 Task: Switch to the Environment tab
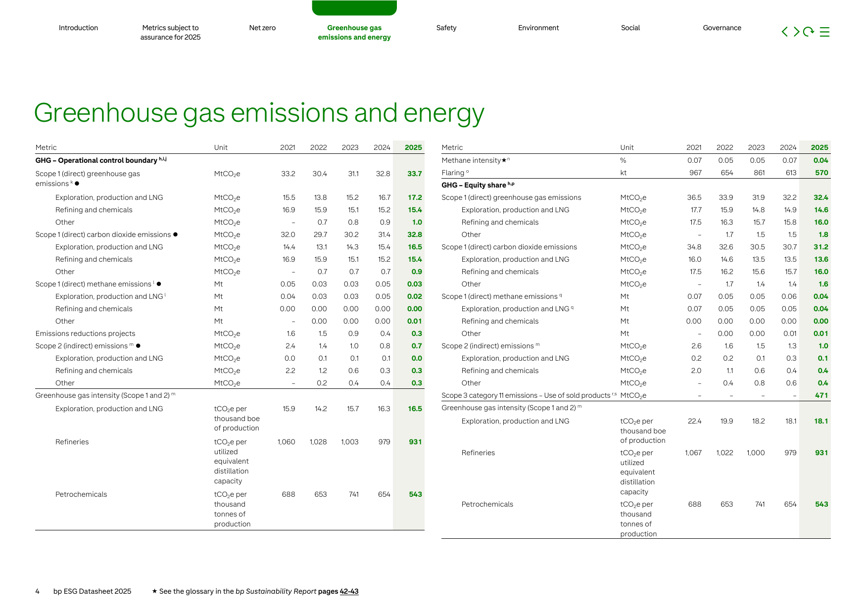point(538,28)
